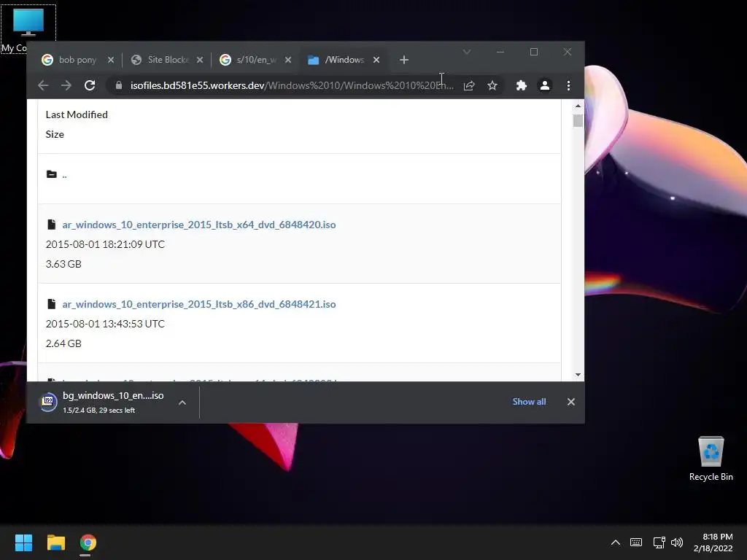
Task: Close the 'Site Blocke' tab
Action: point(200,60)
